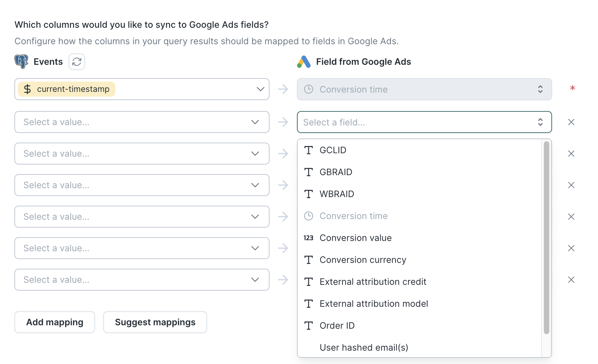Click the Field from Google Ads heading
598x364 pixels.
click(363, 62)
